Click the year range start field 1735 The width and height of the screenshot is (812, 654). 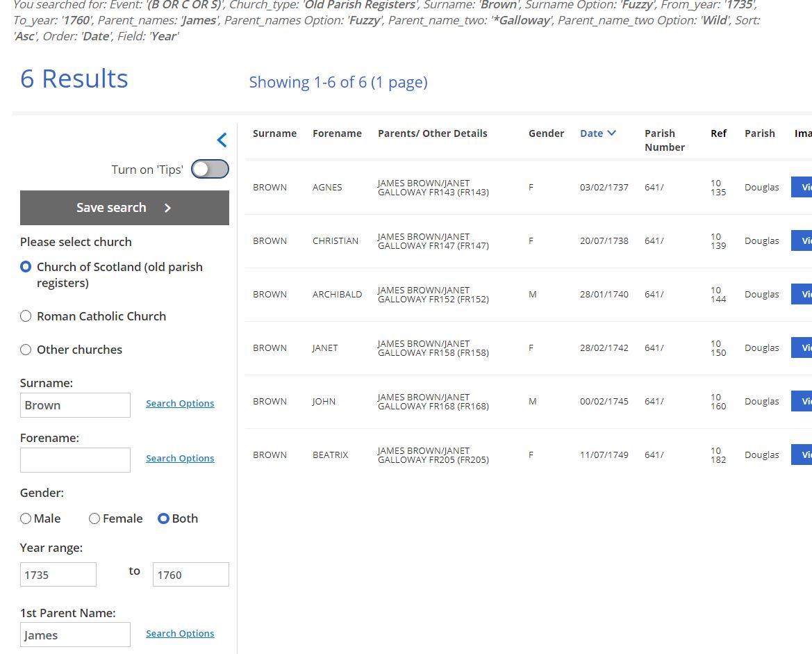click(58, 575)
